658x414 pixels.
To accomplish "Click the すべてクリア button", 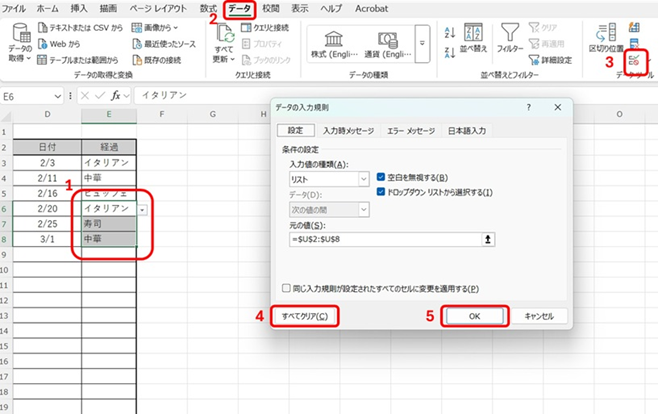I will click(x=306, y=316).
